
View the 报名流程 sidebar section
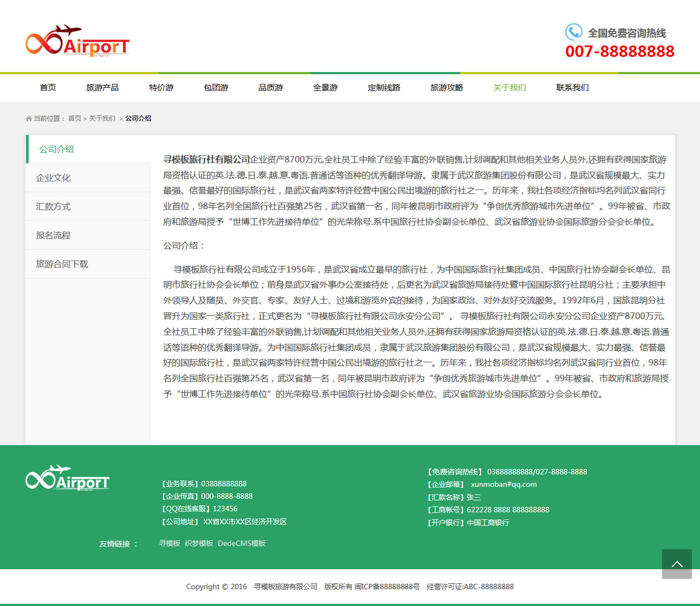point(53,236)
